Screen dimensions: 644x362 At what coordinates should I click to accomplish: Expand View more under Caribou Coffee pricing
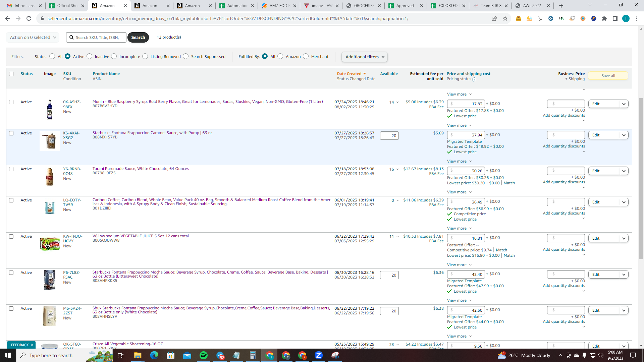click(x=459, y=228)
